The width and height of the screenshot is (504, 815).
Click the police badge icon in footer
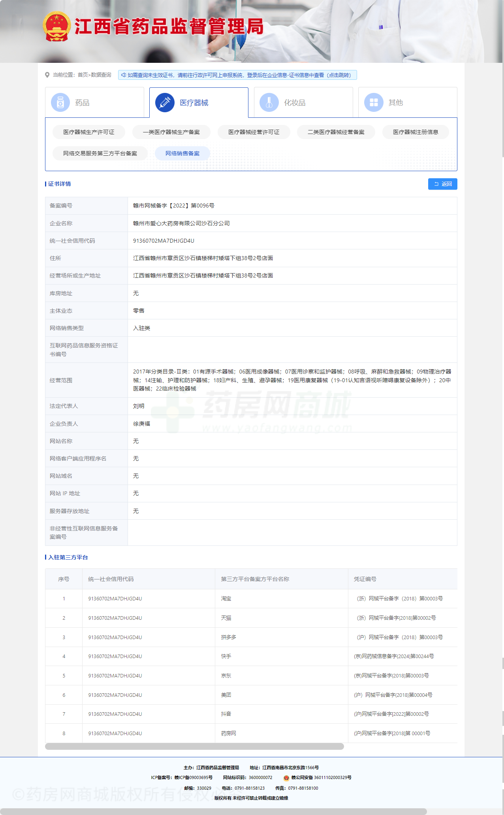click(x=286, y=778)
